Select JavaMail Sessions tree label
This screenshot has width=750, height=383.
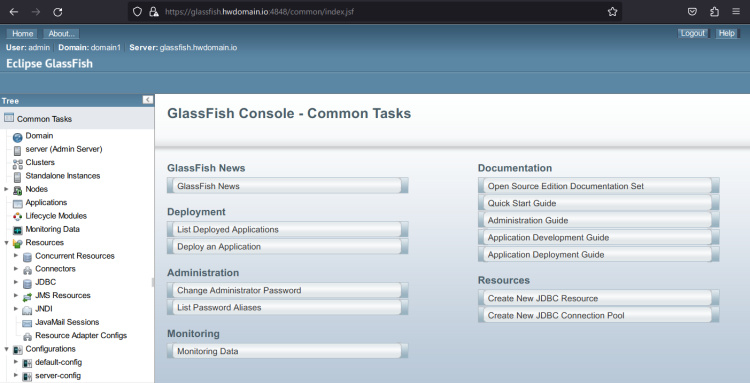coord(67,322)
